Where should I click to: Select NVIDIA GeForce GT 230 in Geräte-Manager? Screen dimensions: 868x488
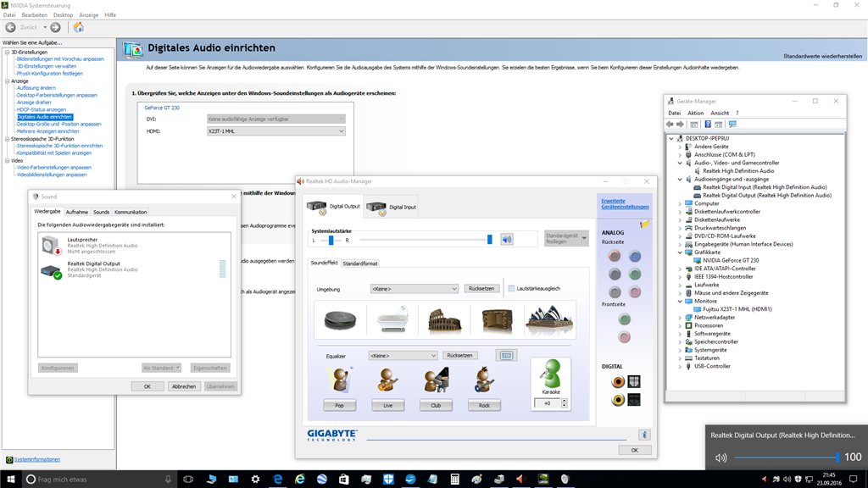tap(731, 260)
